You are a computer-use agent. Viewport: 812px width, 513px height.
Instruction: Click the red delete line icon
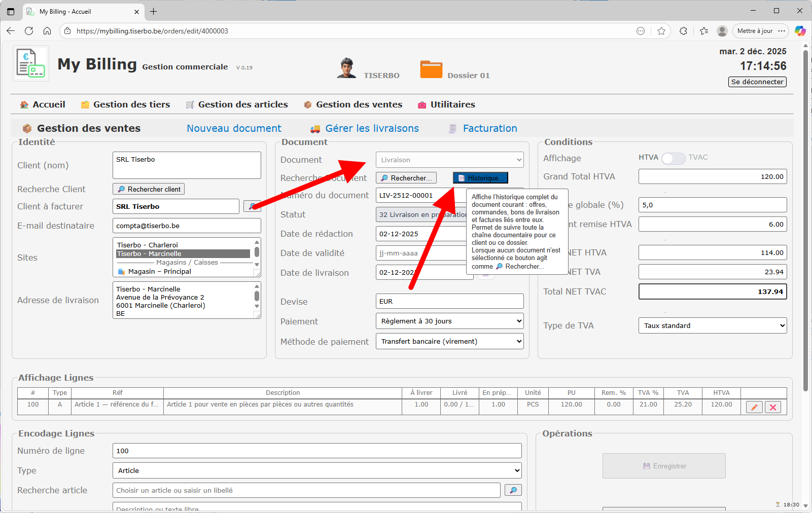point(772,407)
